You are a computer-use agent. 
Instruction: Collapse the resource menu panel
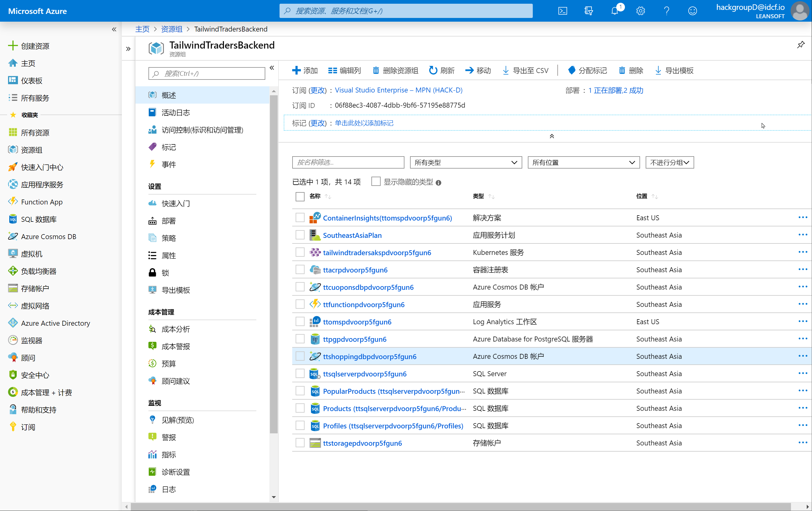pyautogui.click(x=272, y=68)
